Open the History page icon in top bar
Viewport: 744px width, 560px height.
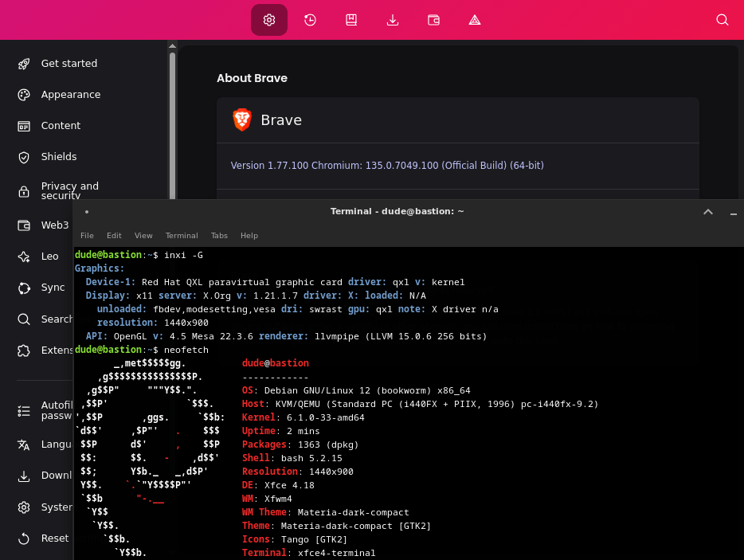pyautogui.click(x=310, y=20)
